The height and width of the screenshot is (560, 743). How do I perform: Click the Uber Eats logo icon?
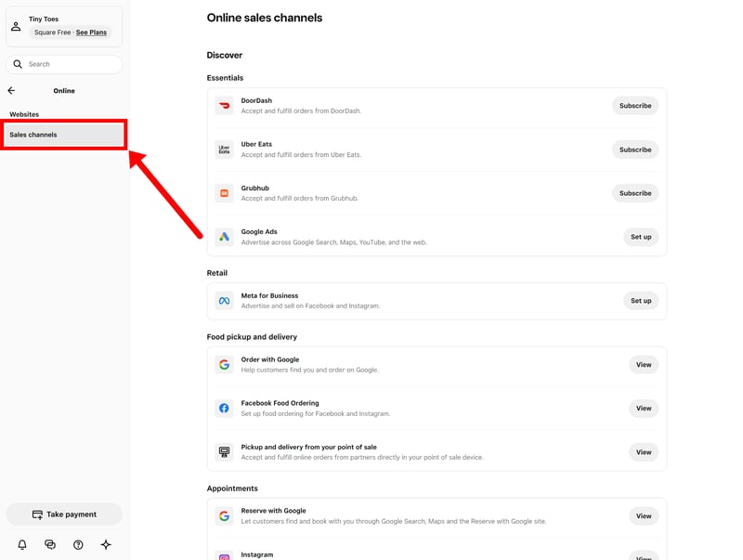click(x=224, y=150)
